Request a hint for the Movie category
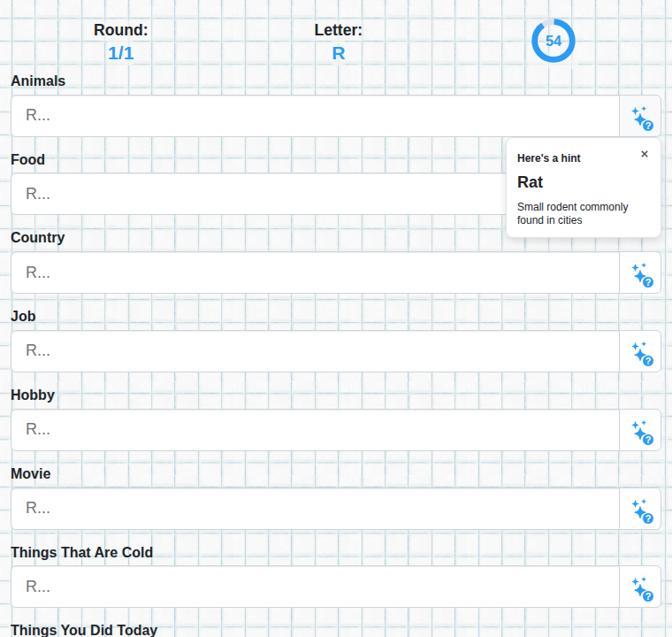This screenshot has width=672, height=637. tap(640, 509)
